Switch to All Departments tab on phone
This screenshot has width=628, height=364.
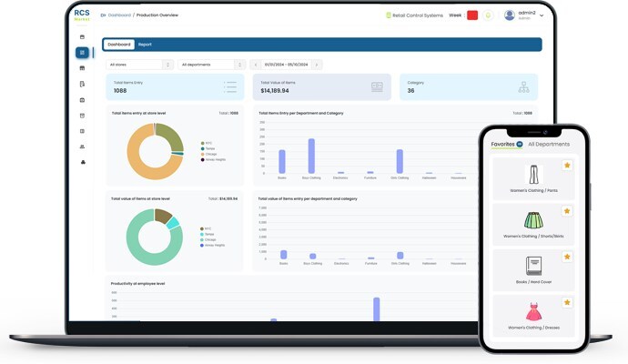[549, 144]
